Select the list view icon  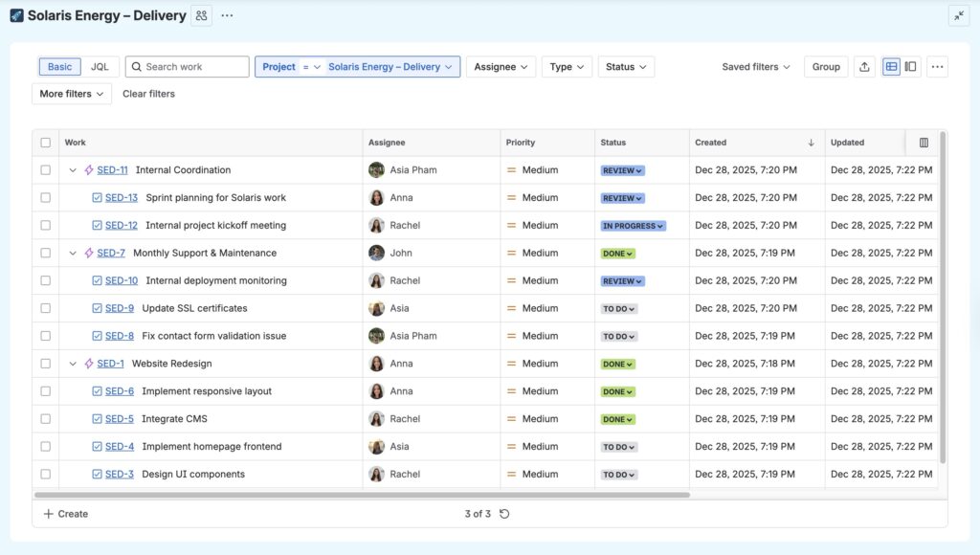tap(891, 66)
